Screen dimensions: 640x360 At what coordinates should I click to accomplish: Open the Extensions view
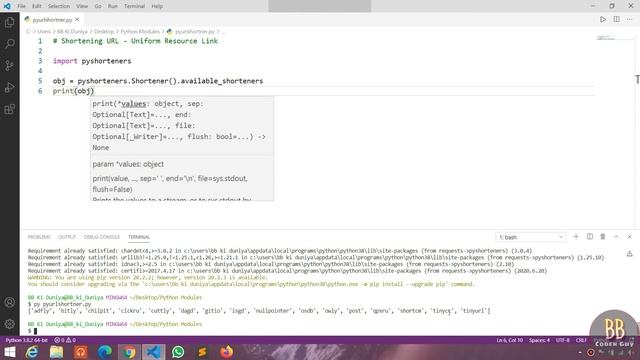(x=9, y=109)
